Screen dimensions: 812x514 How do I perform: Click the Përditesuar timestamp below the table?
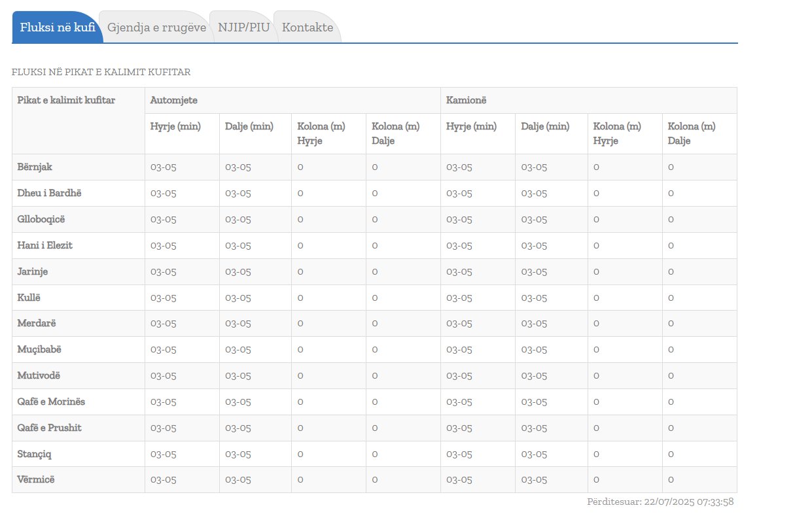(x=660, y=502)
